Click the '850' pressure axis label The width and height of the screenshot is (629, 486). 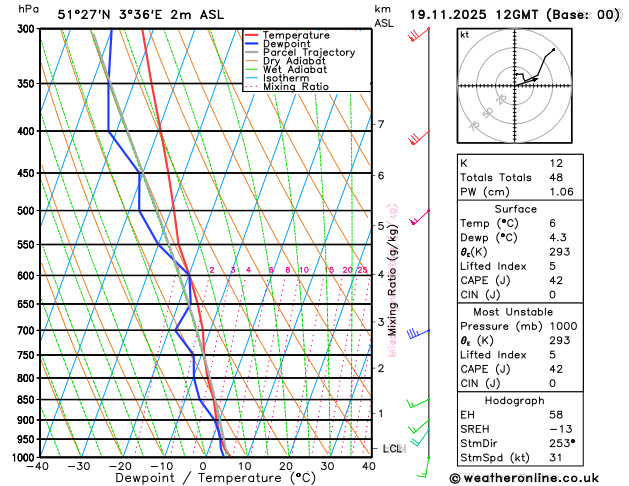[x=28, y=400]
